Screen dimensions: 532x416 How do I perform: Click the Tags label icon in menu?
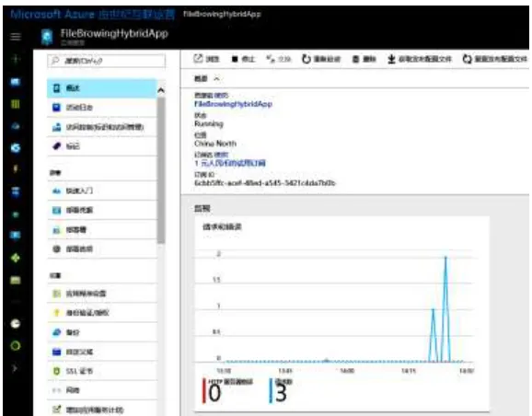tap(57, 146)
